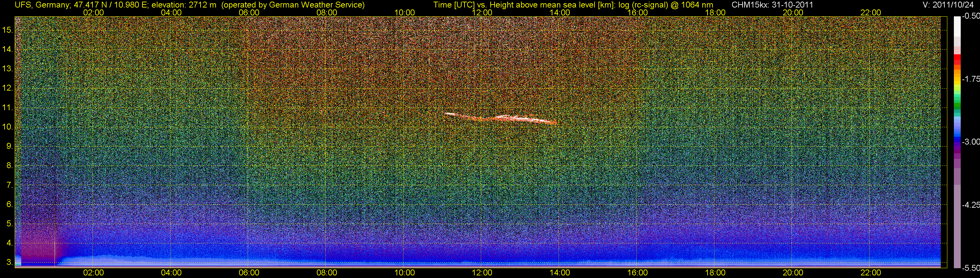Click height axis label 3 km
The height and width of the screenshot is (278, 980).
click(x=9, y=263)
